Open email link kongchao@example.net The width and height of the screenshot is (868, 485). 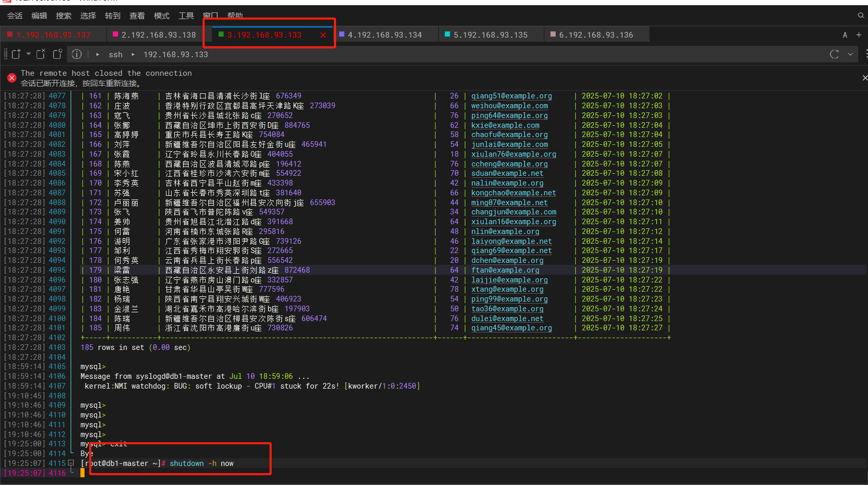pyautogui.click(x=513, y=193)
